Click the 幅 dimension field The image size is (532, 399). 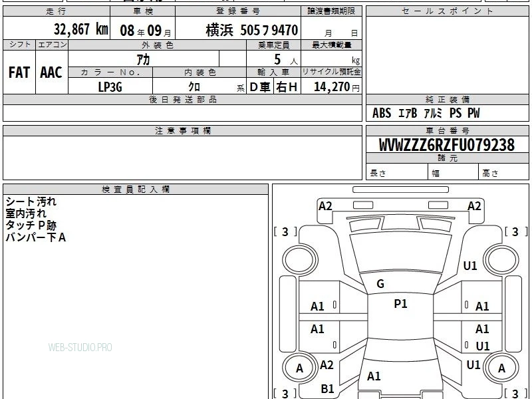coord(454,172)
